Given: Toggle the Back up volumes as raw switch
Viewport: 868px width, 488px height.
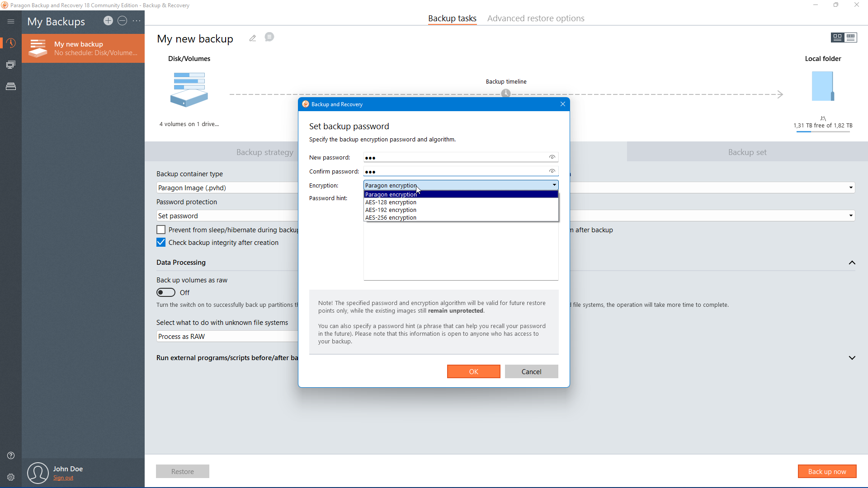Looking at the screenshot, I should (x=166, y=292).
